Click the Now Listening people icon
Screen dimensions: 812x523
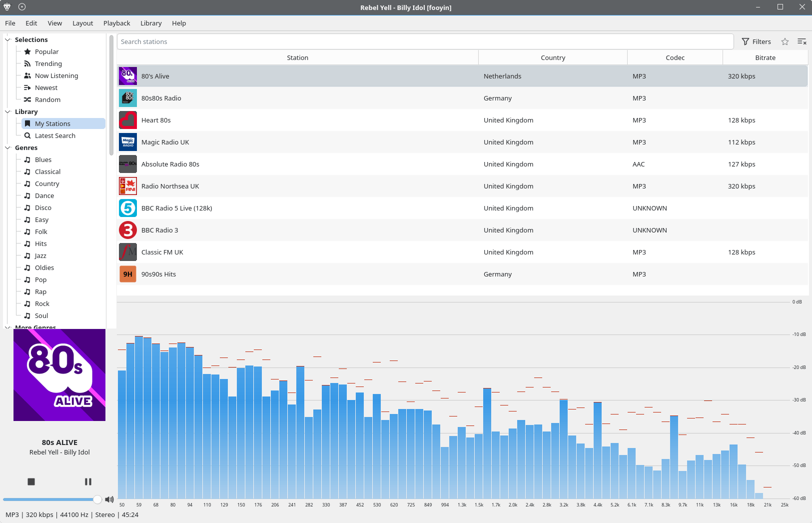click(x=27, y=75)
